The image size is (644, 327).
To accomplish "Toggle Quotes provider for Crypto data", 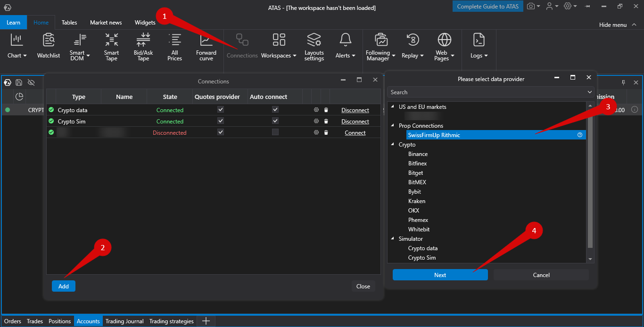I will pyautogui.click(x=220, y=109).
